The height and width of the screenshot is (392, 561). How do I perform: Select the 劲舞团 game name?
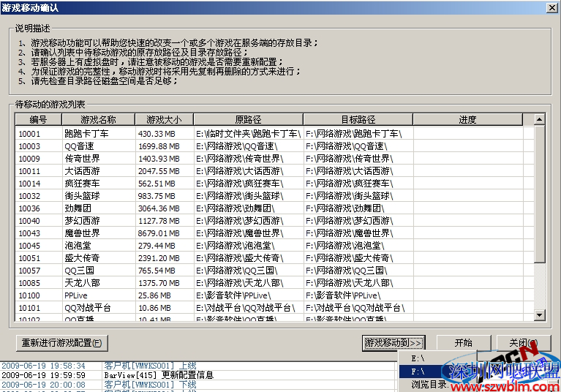[x=78, y=208]
